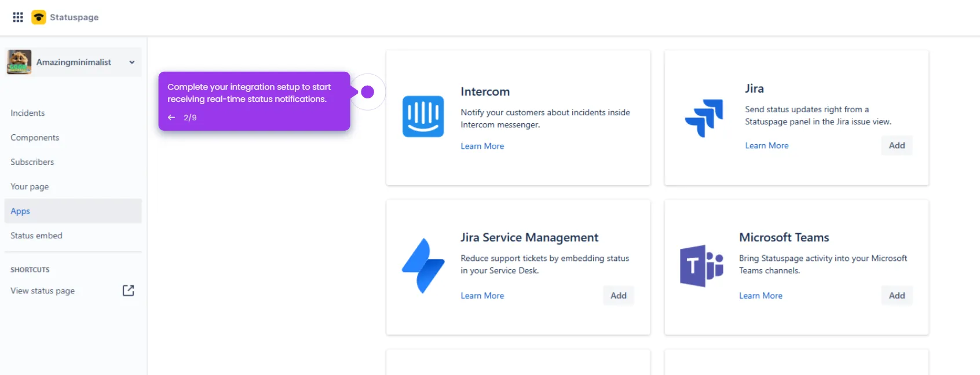Click the 2/9 step counter
This screenshot has height=375, width=980.
click(x=190, y=117)
